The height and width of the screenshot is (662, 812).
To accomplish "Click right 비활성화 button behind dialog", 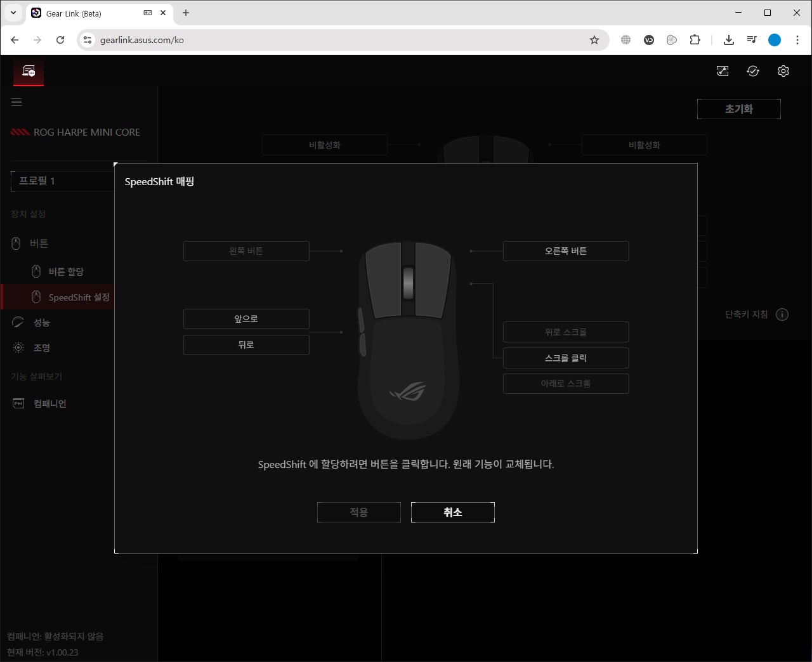I will (645, 145).
